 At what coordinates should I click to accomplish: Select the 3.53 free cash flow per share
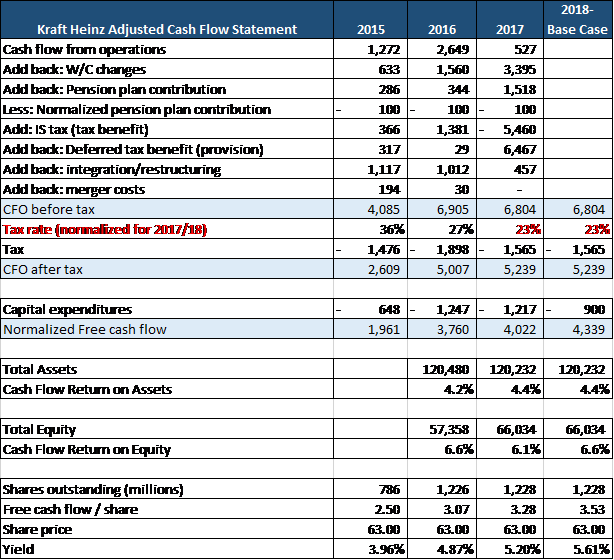point(592,509)
